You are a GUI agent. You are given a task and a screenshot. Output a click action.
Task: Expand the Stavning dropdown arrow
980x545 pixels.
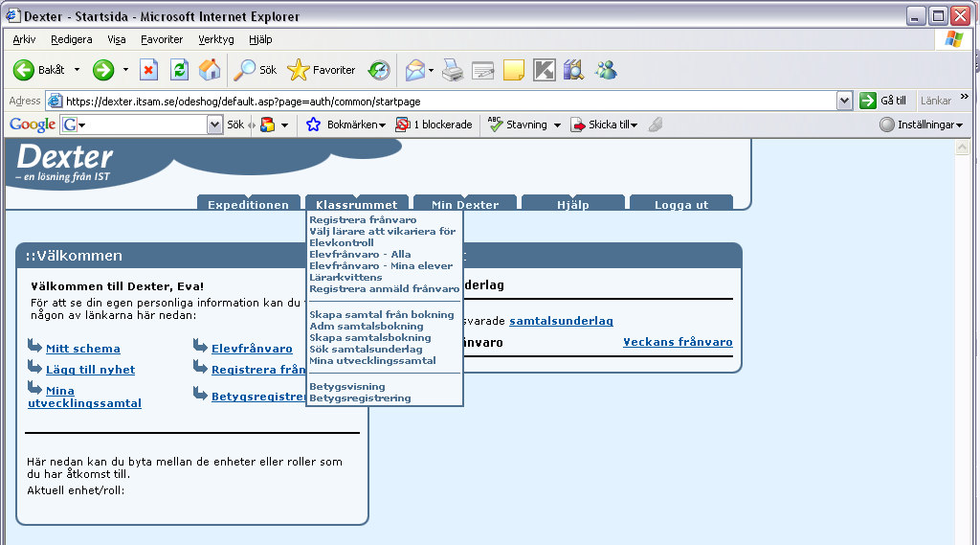(x=557, y=125)
